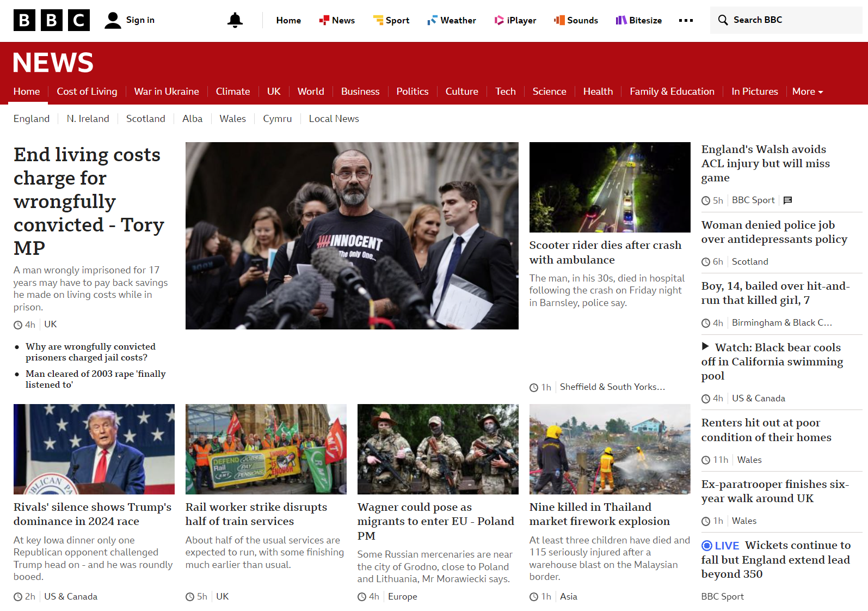Click the Sign in person icon

point(113,20)
